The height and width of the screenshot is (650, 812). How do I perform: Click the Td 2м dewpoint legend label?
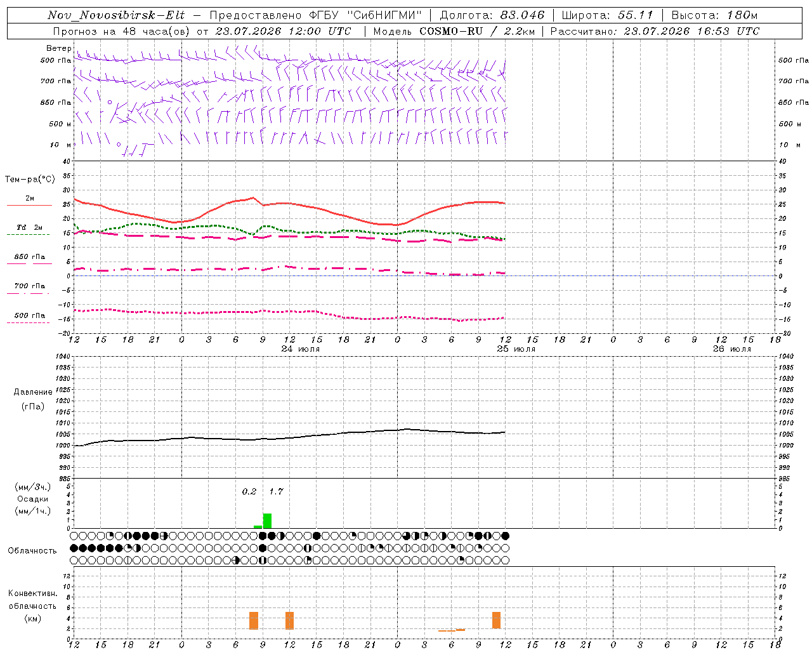coord(29,227)
